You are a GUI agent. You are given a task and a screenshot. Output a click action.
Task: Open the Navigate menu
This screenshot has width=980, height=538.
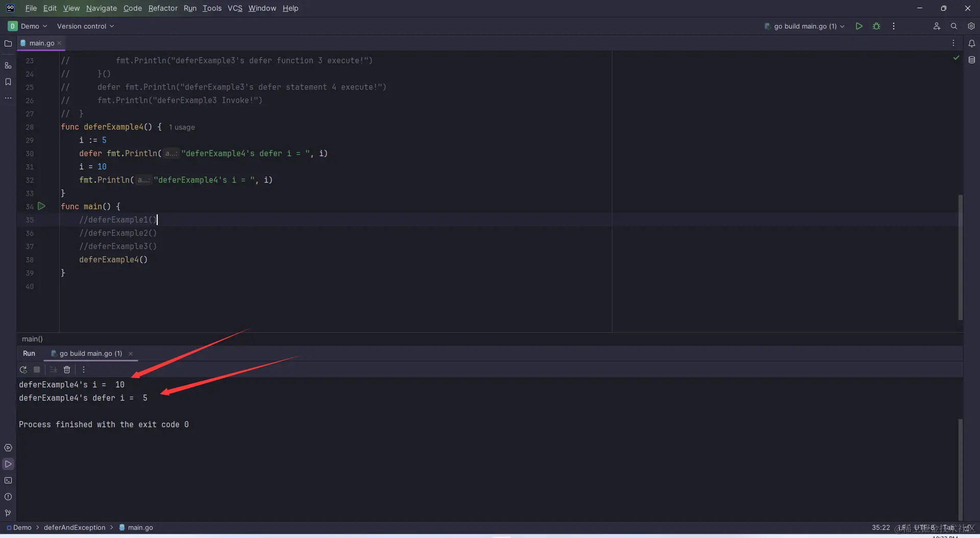[x=101, y=8]
